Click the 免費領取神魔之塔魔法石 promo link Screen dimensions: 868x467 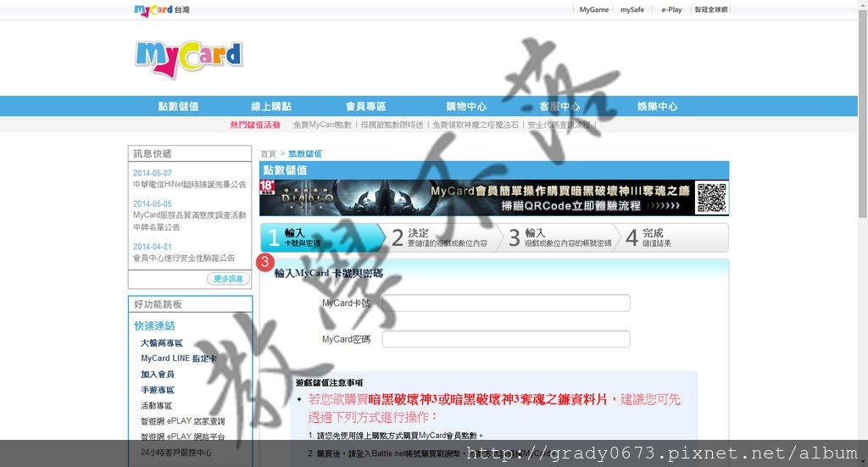(476, 125)
